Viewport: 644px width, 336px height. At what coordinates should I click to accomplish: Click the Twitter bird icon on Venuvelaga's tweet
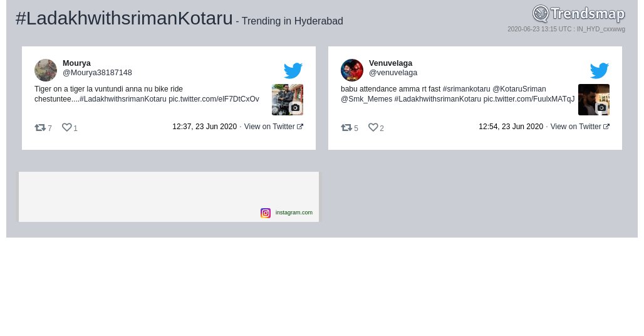(x=600, y=71)
